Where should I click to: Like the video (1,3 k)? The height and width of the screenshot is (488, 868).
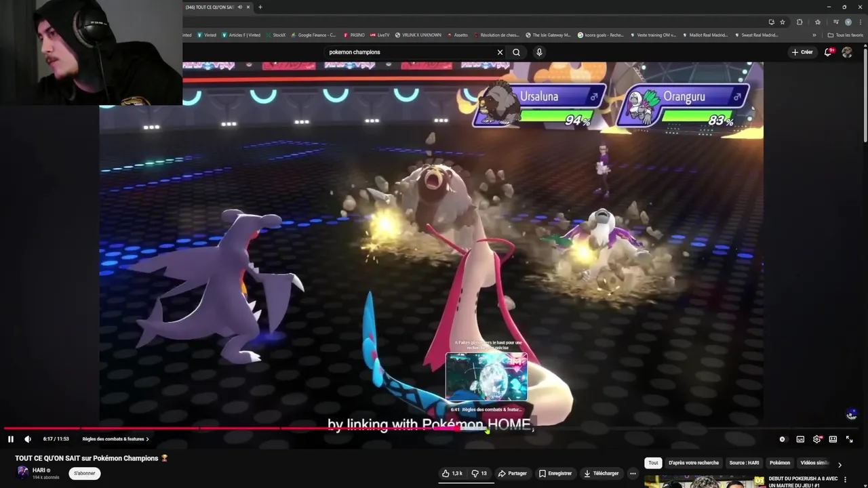pyautogui.click(x=452, y=473)
